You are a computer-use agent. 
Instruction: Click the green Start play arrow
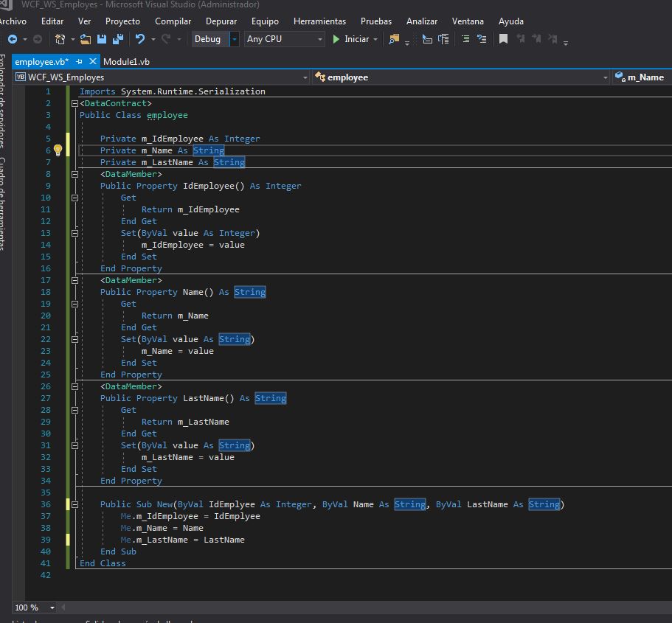pos(336,39)
